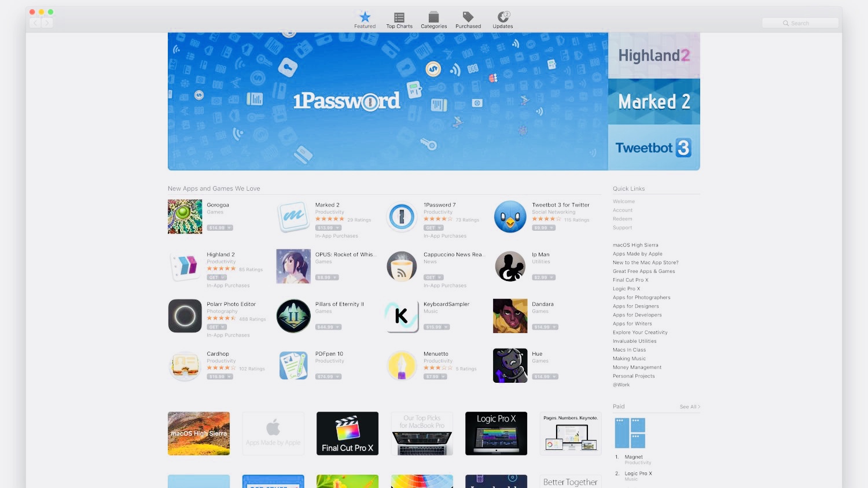Viewport: 868px width, 488px height.
Task: Open the Categories tab
Action: pos(434,20)
